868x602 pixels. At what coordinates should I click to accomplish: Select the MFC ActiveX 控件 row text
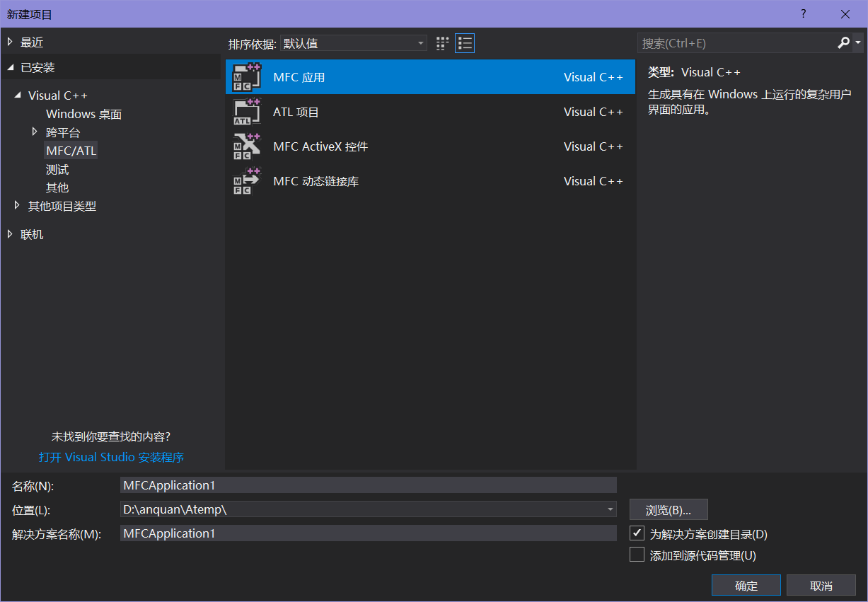coord(320,146)
